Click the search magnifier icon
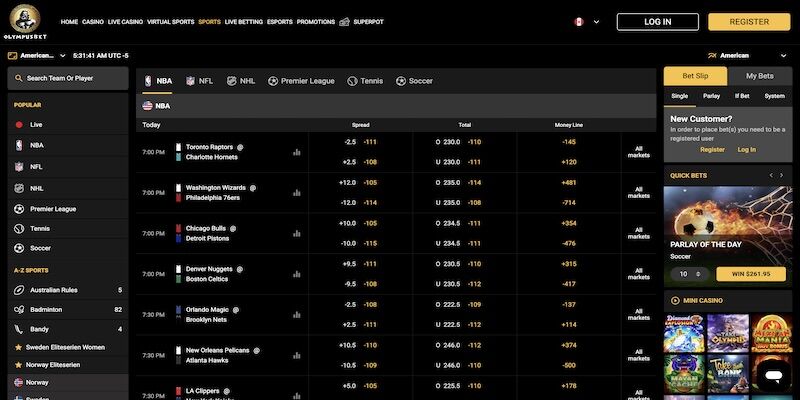800x400 pixels. pyautogui.click(x=19, y=79)
